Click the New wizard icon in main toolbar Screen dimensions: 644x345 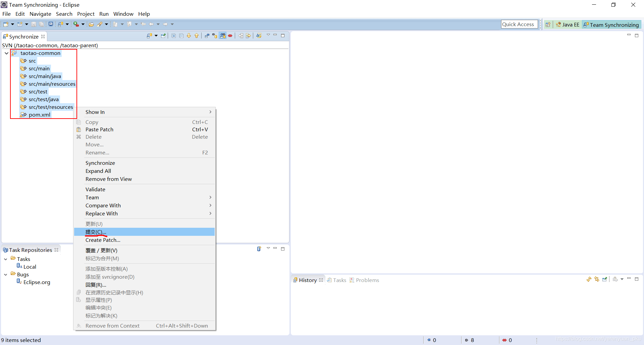click(6, 24)
